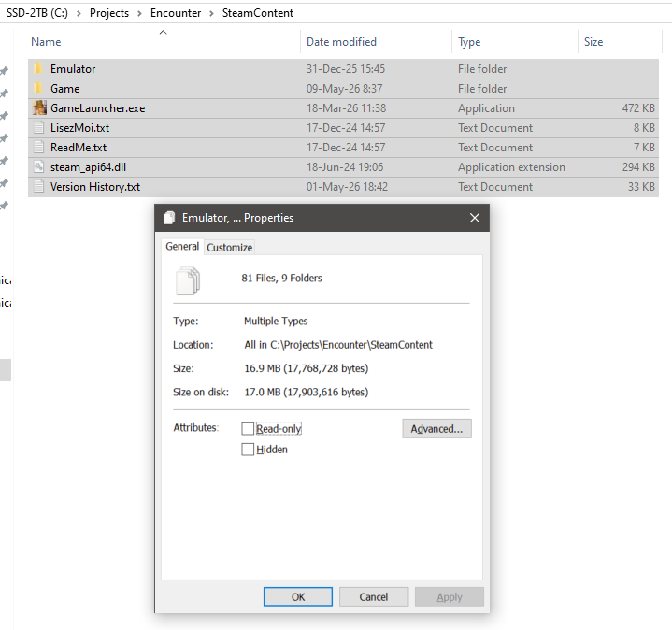
Task: Click the multiple-files icon in Properties dialog
Action: [x=188, y=280]
